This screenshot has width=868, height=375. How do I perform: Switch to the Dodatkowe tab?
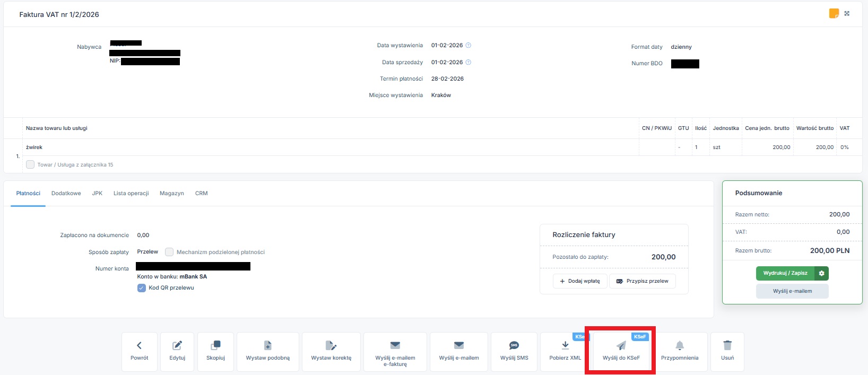[x=66, y=194]
